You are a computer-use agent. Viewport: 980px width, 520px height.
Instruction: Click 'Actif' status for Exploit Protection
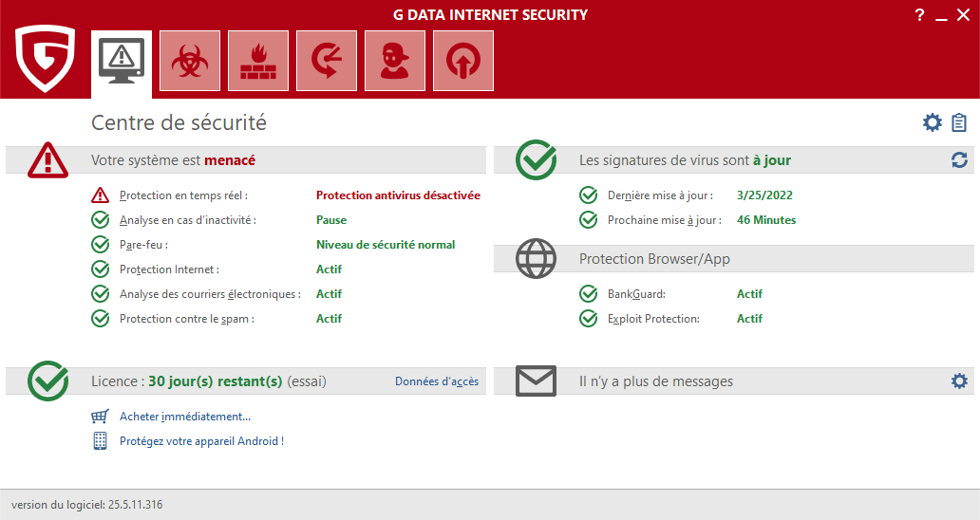pos(749,319)
